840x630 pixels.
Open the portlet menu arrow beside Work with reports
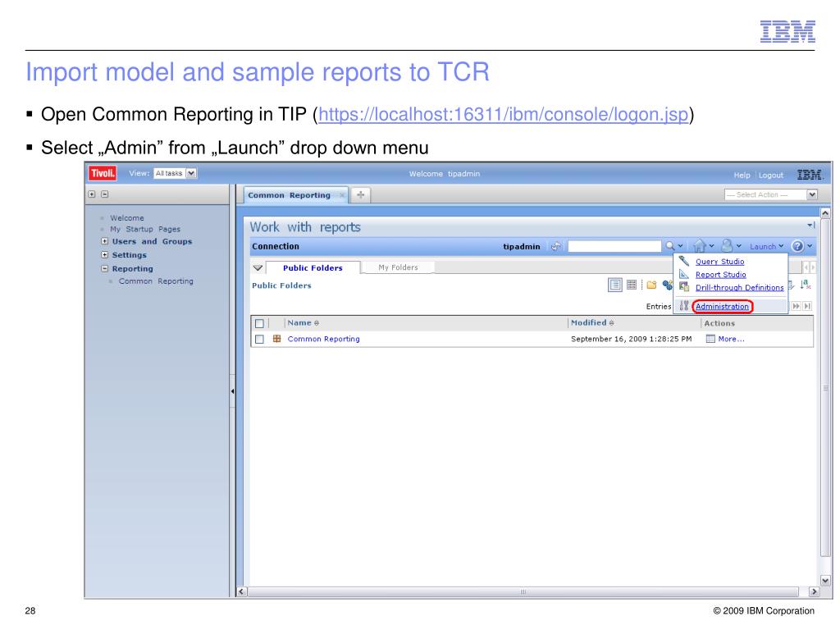tap(810, 226)
